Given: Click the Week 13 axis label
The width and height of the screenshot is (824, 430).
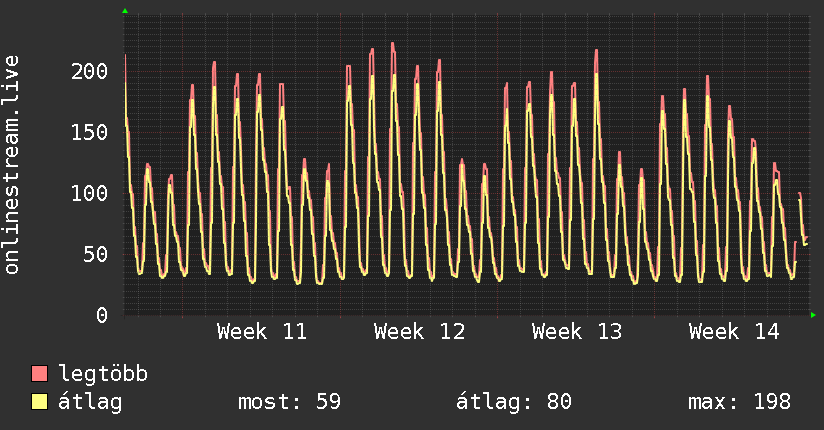Looking at the screenshot, I should pos(577,332).
